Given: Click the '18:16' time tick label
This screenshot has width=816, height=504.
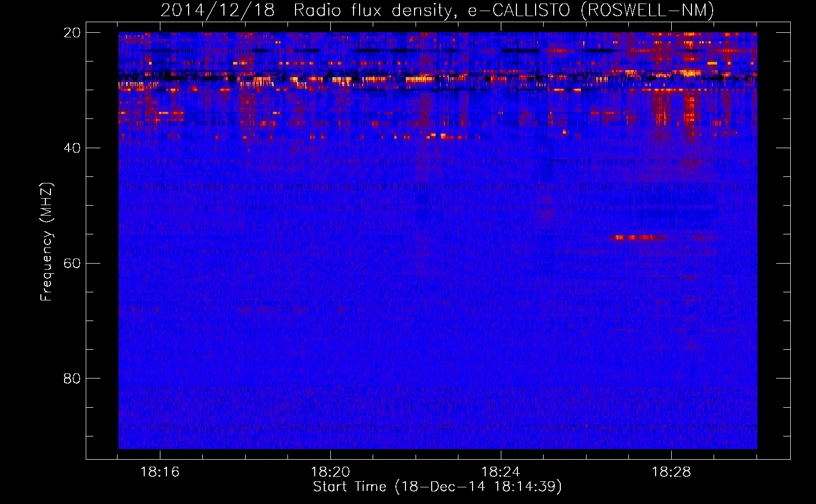Looking at the screenshot, I should pyautogui.click(x=160, y=472).
